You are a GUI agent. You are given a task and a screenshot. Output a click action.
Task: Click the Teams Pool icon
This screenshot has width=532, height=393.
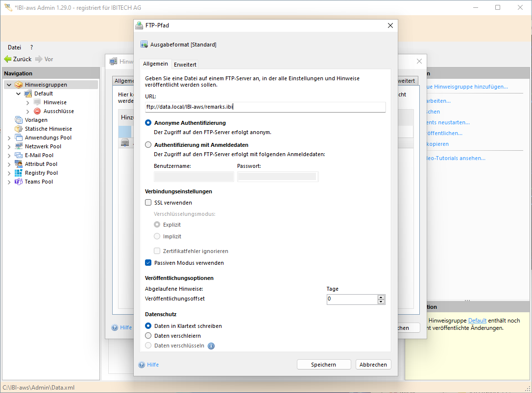coord(19,182)
